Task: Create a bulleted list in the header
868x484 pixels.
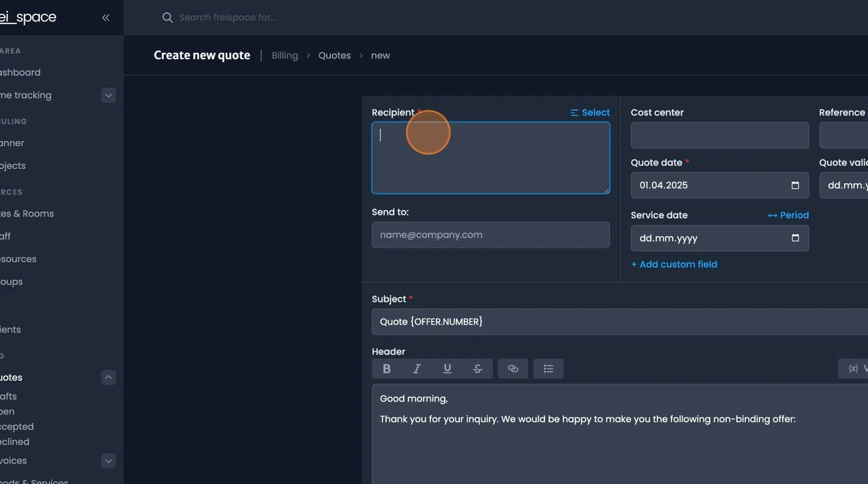Action: [x=548, y=368]
